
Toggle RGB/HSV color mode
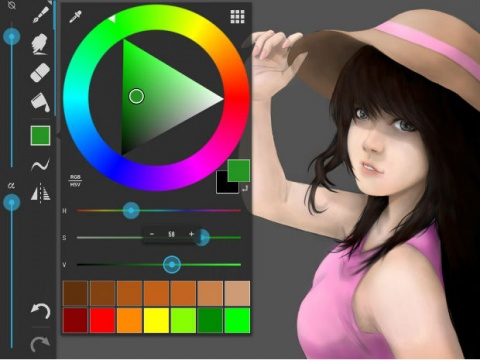[75, 180]
